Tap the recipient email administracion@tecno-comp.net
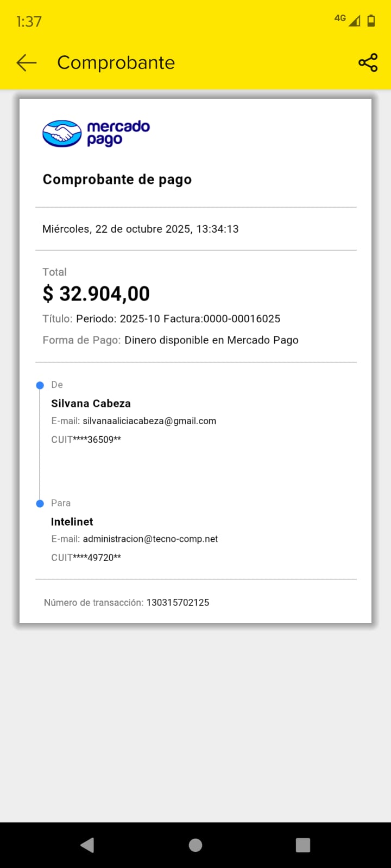 pyautogui.click(x=150, y=539)
